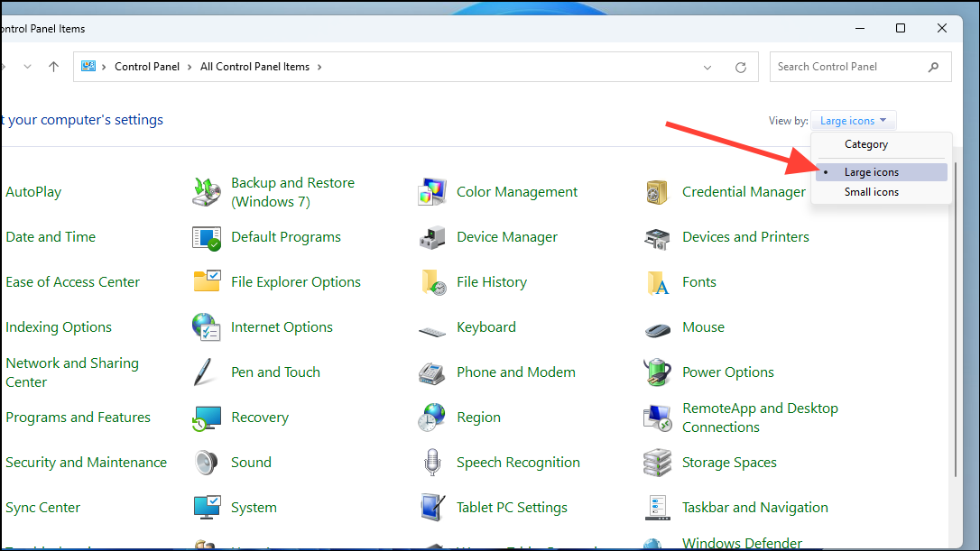
Task: Open Ease of Access Center link
Action: pos(72,281)
